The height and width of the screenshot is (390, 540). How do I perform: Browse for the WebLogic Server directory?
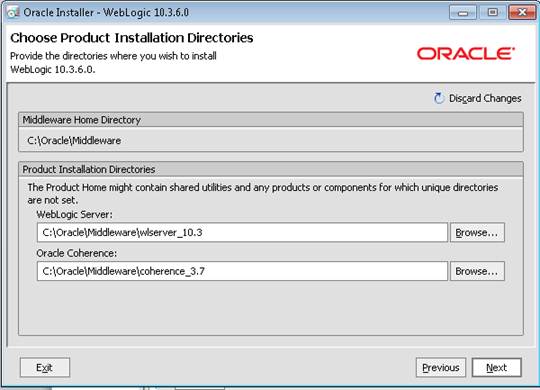pyautogui.click(x=477, y=233)
